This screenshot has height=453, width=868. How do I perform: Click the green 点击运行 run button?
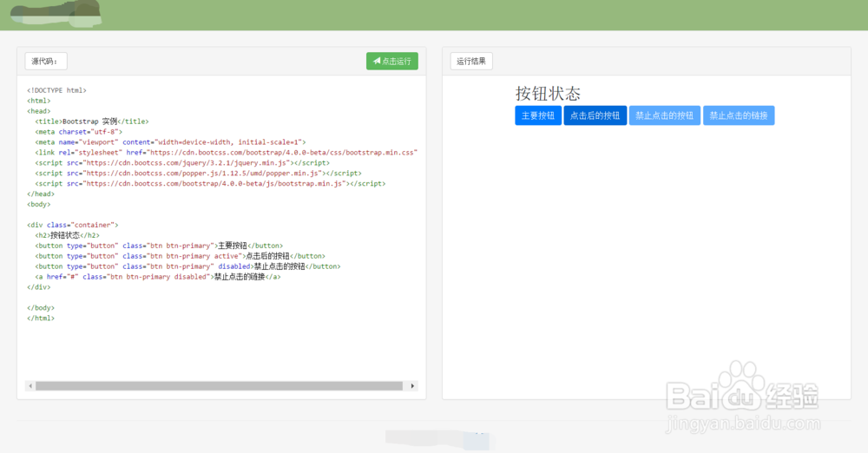click(392, 61)
